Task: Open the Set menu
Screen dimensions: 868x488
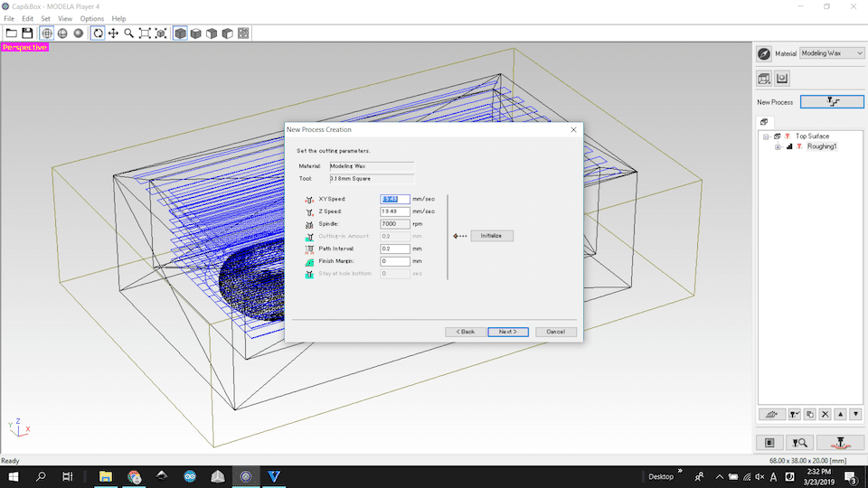Action: click(x=45, y=18)
